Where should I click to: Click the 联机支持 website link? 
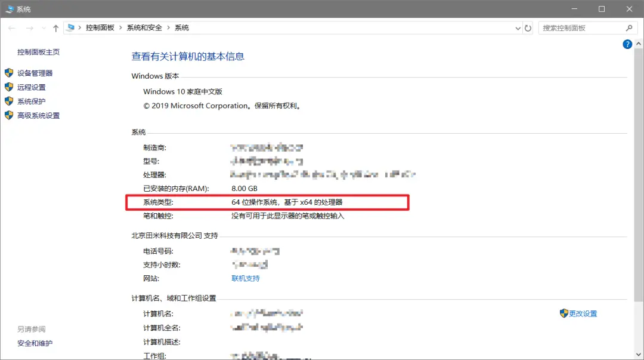[245, 278]
